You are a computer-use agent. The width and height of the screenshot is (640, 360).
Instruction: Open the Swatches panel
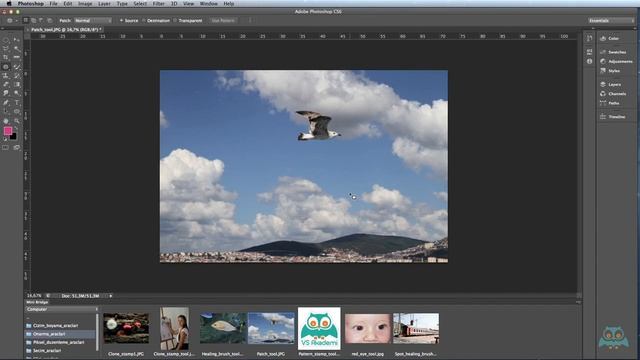[613, 52]
